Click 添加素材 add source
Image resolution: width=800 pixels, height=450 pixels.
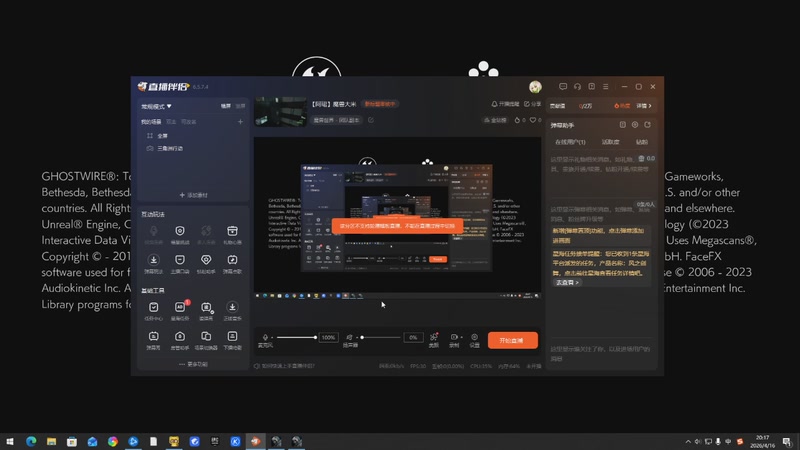click(193, 195)
